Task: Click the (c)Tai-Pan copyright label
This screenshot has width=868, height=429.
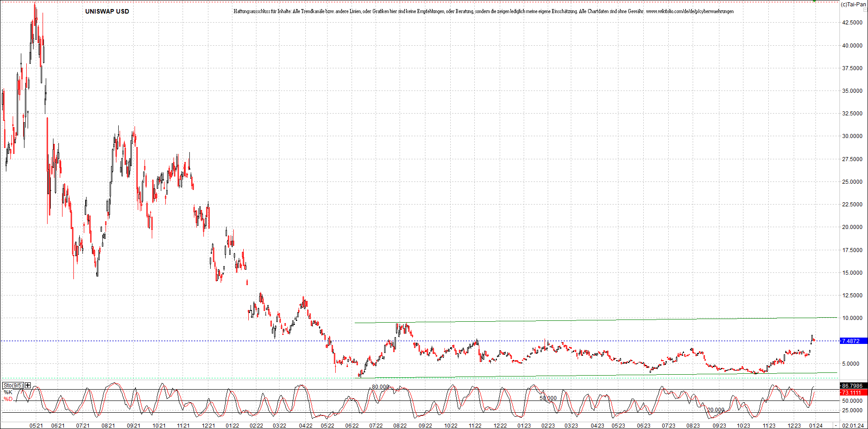Action: click(853, 5)
